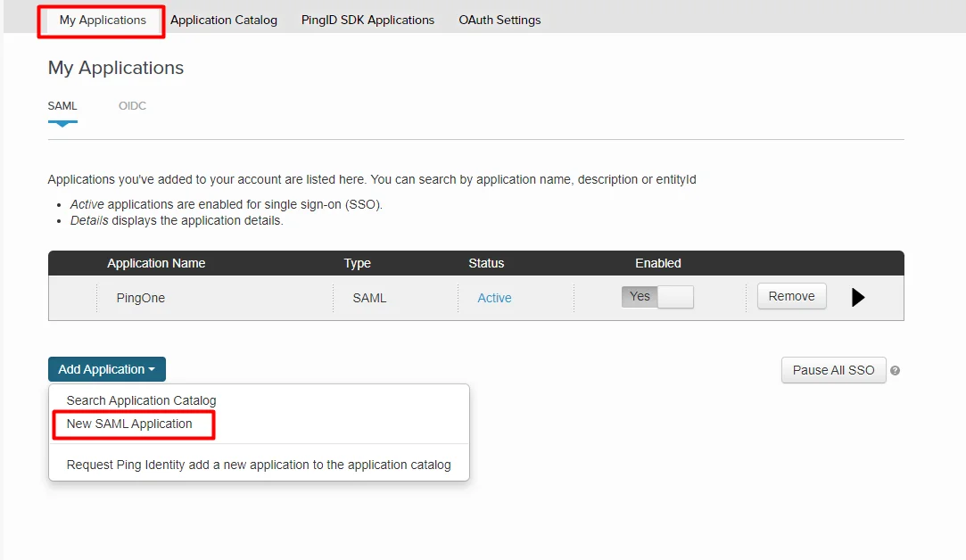Click Request Ping Identity add a new application
The image size is (966, 560).
click(259, 464)
